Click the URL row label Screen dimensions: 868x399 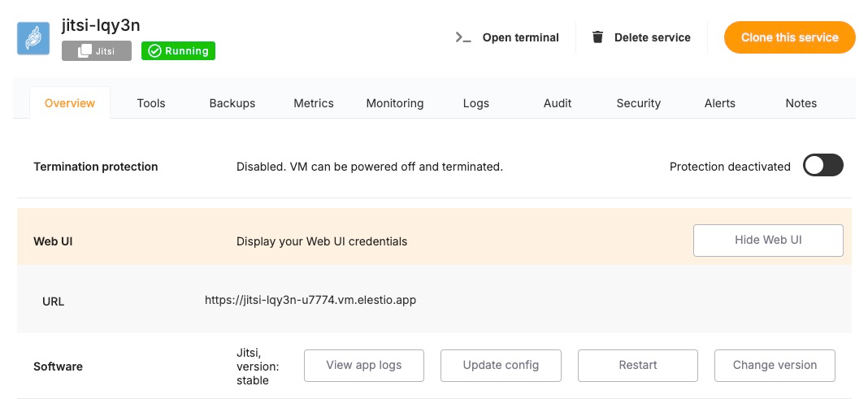coord(53,302)
